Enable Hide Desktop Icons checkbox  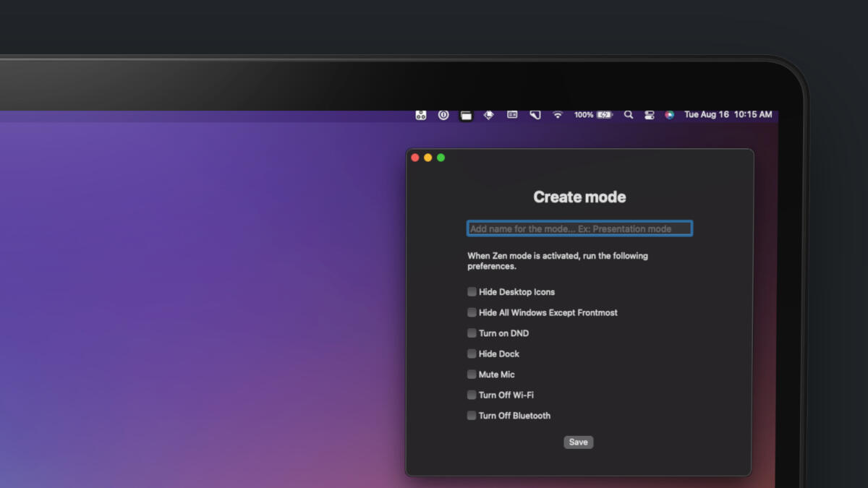472,292
